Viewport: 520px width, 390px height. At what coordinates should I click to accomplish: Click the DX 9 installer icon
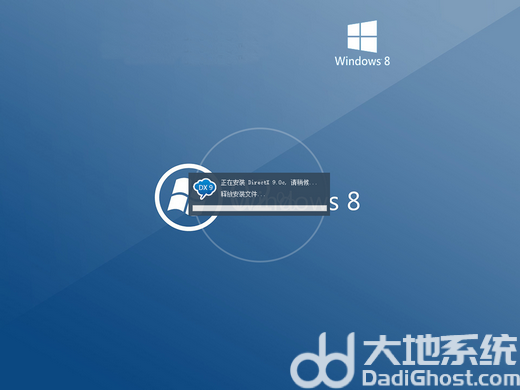[205, 188]
